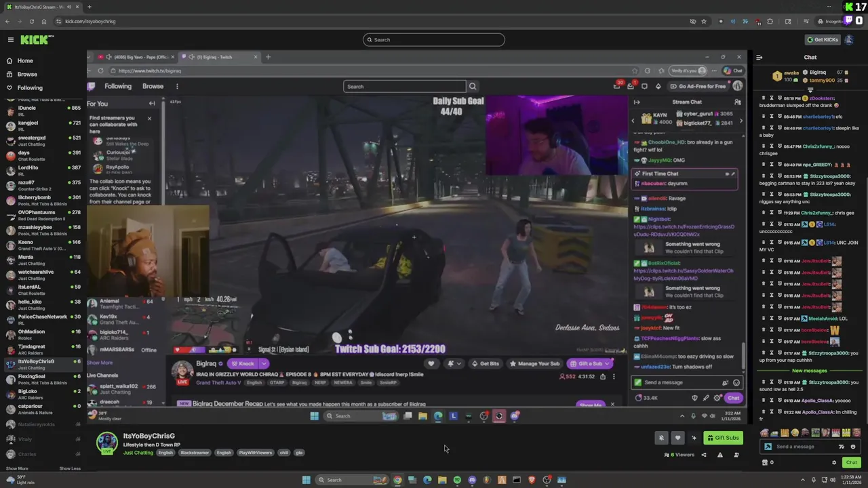
Task: Click the Incognito indicator
Action: click(831, 21)
